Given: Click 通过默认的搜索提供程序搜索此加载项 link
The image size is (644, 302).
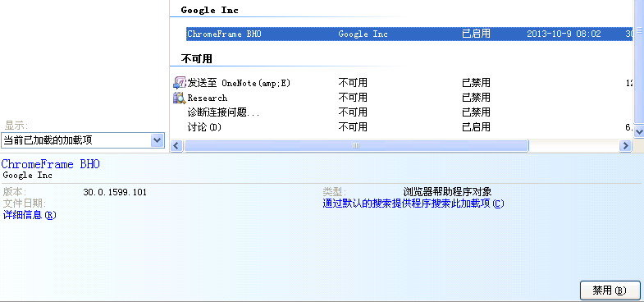Looking at the screenshot, I should tap(413, 204).
